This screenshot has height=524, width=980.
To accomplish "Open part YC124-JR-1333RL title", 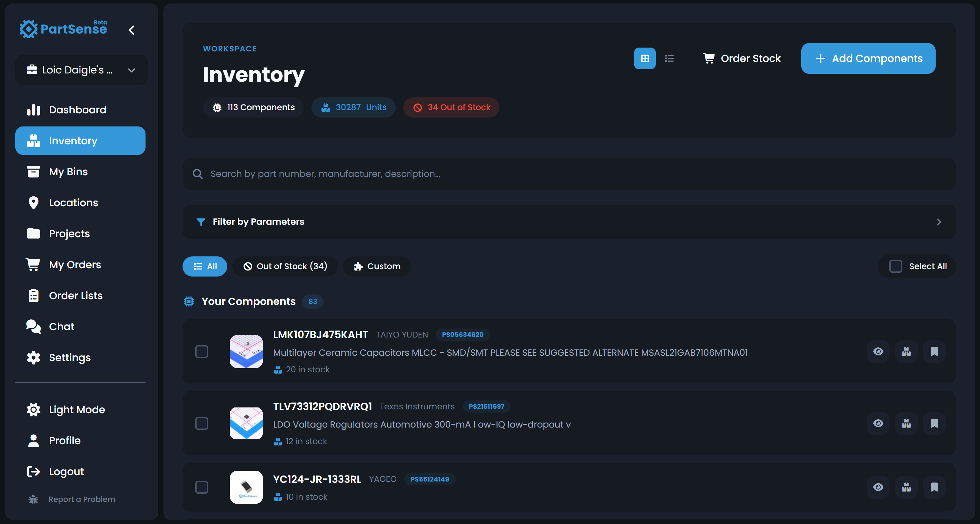I will pyautogui.click(x=317, y=479).
